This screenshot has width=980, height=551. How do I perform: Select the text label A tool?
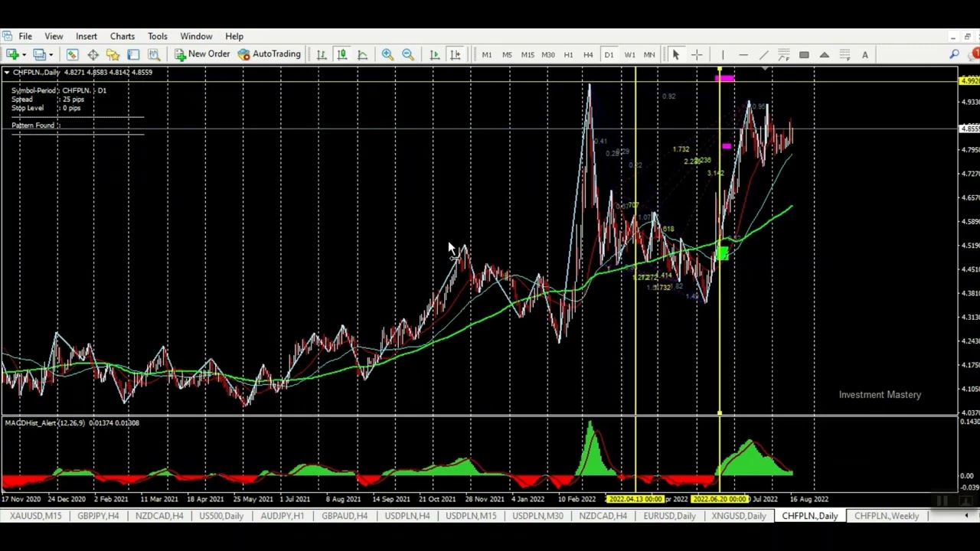[x=865, y=54]
